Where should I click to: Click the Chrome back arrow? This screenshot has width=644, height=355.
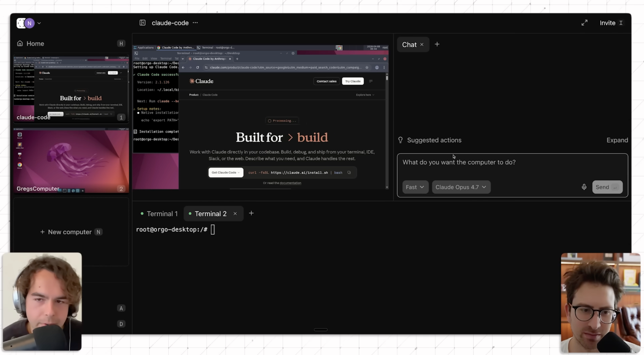pos(183,68)
